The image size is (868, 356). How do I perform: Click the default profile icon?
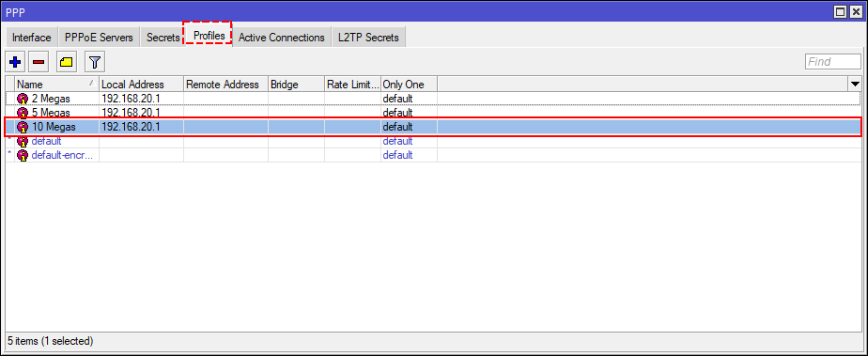[23, 141]
